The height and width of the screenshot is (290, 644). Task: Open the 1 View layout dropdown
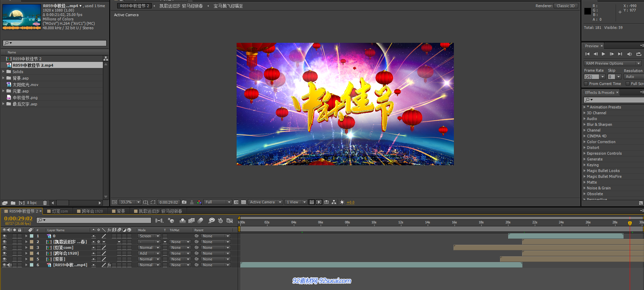tap(296, 202)
